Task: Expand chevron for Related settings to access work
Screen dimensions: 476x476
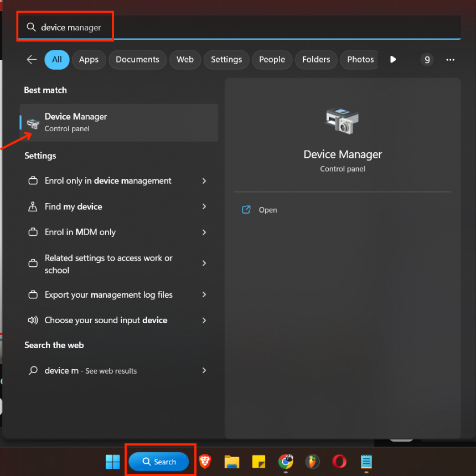Action: pyautogui.click(x=204, y=263)
